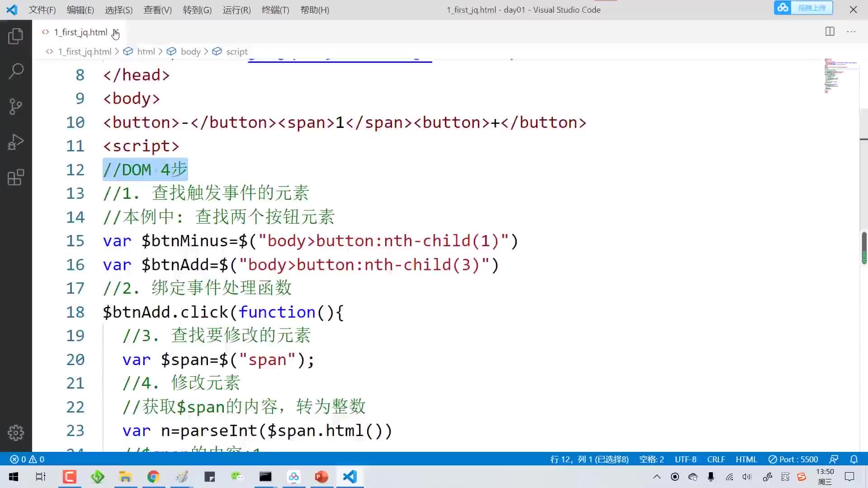
Task: Place cursor on the //DOM 4步 comment
Action: [145, 170]
